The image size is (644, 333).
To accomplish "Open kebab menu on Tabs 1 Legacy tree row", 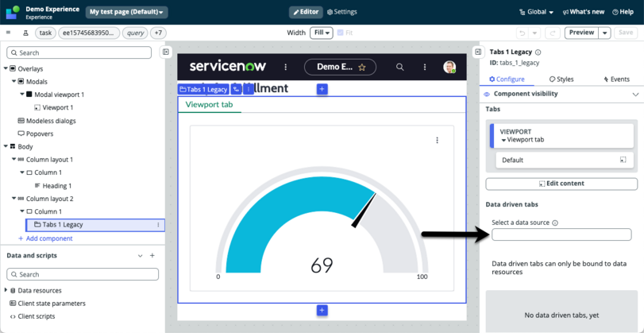I will coord(158,225).
